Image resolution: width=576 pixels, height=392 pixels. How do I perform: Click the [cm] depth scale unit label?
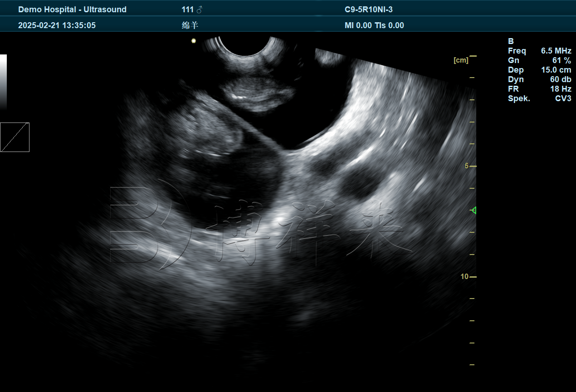[x=460, y=60]
